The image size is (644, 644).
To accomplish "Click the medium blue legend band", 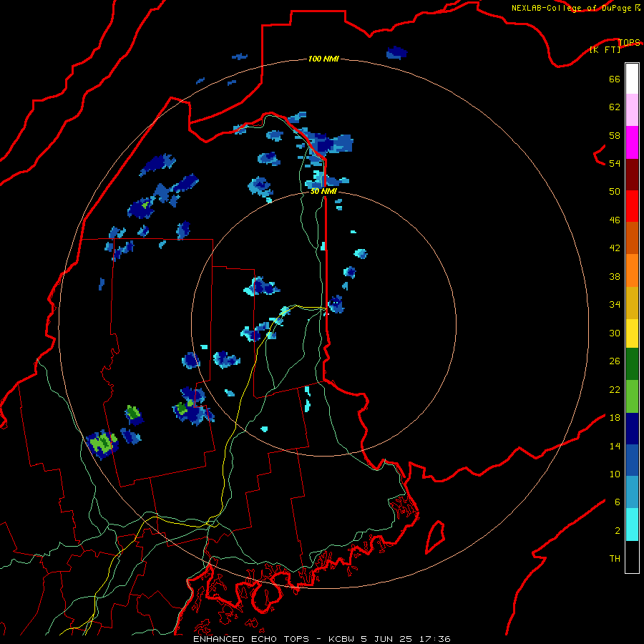I will click(x=632, y=460).
